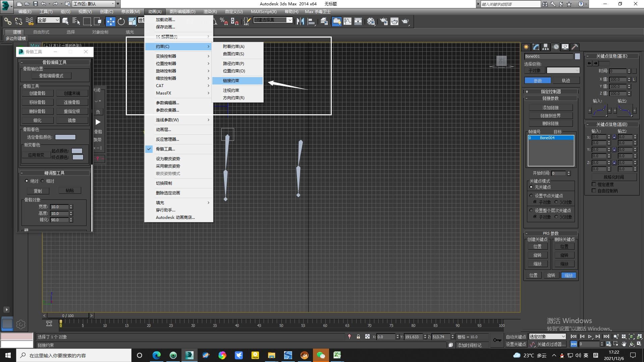Click the 骨骼工具... menu entry
The image size is (644, 362).
click(x=179, y=149)
